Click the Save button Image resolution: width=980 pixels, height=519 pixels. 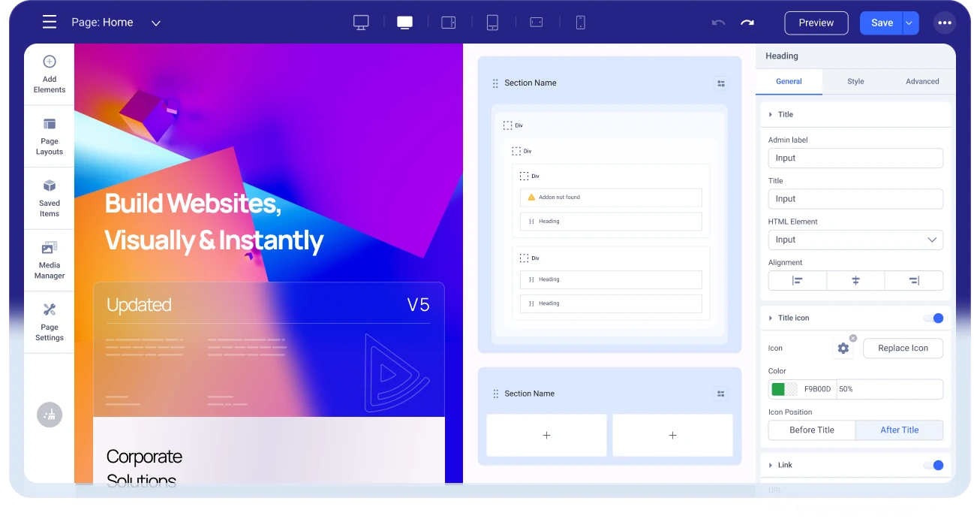[x=882, y=23]
